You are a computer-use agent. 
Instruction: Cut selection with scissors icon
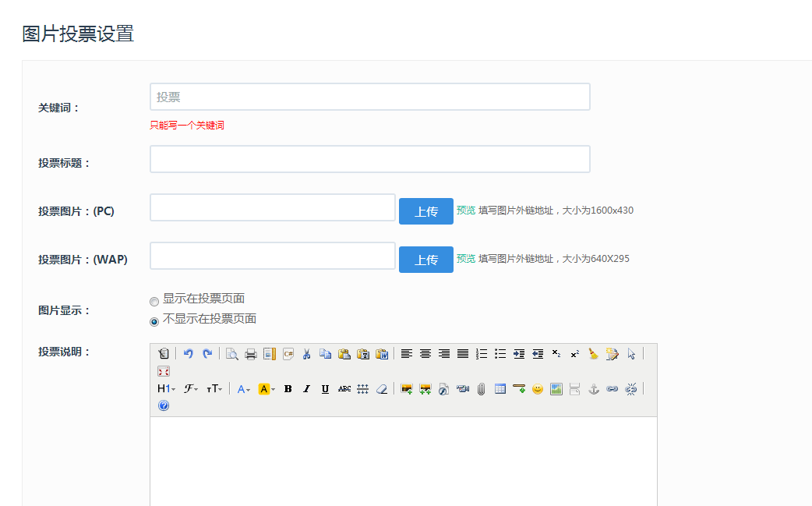click(x=306, y=354)
